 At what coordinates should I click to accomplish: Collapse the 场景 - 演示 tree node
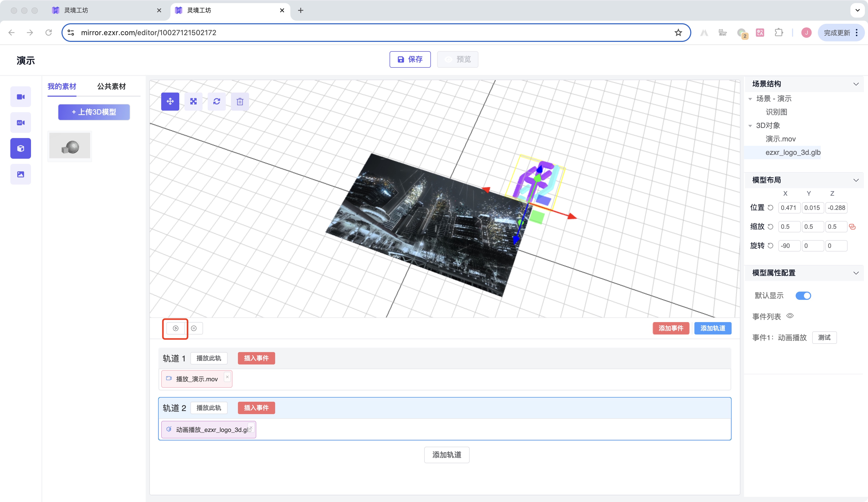click(750, 99)
